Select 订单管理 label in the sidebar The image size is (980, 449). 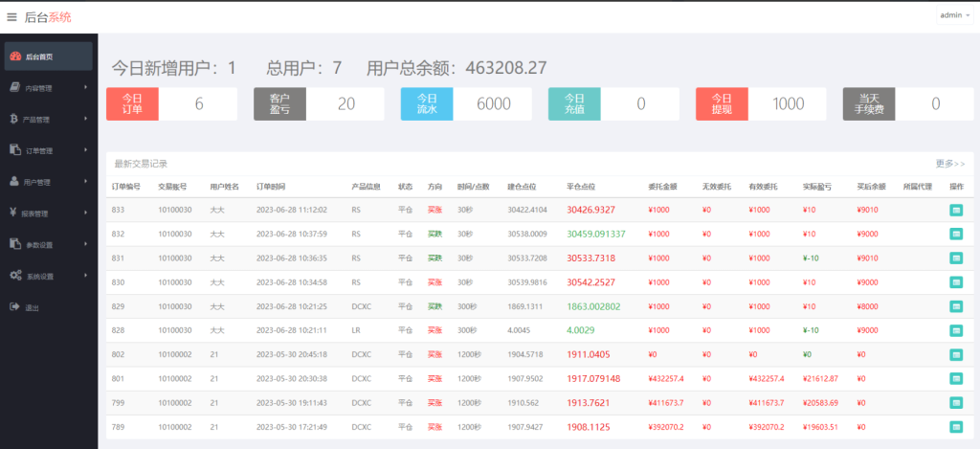(x=39, y=150)
